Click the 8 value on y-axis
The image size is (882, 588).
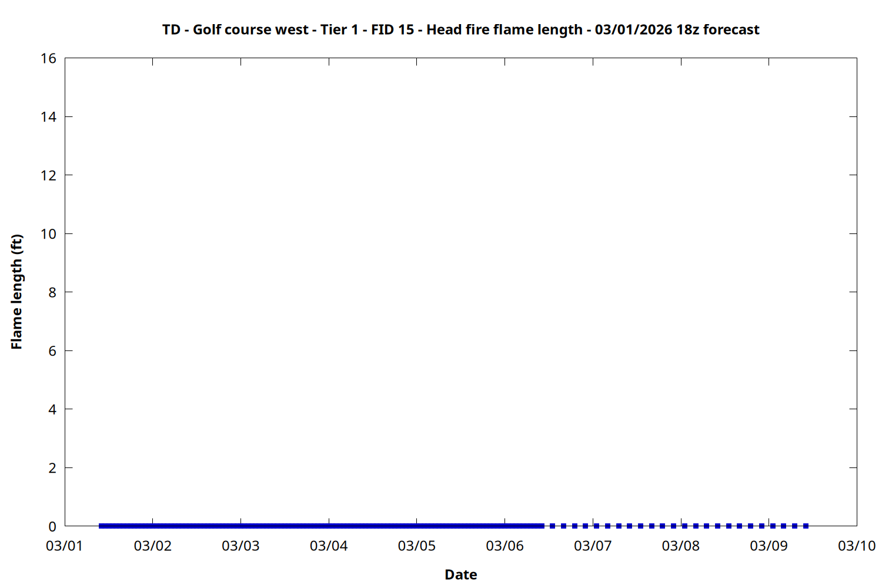(52, 292)
